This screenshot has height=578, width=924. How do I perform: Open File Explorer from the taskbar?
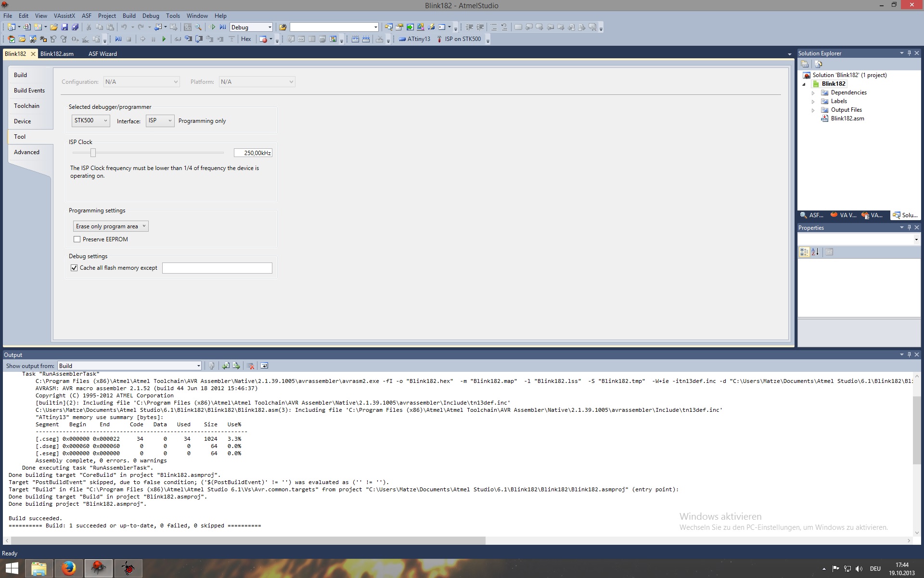[39, 568]
